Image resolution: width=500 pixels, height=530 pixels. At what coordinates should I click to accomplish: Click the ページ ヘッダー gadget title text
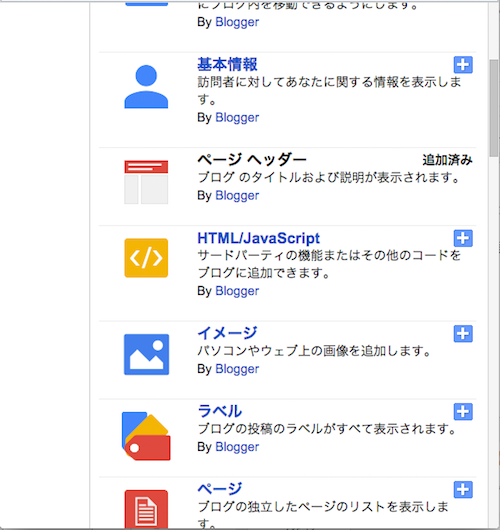pos(252,159)
